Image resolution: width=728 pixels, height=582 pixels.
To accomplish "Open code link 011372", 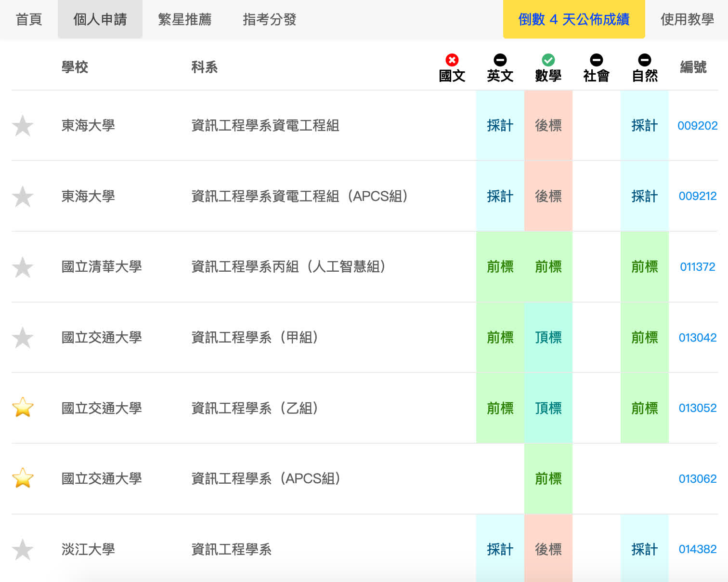I will point(697,267).
